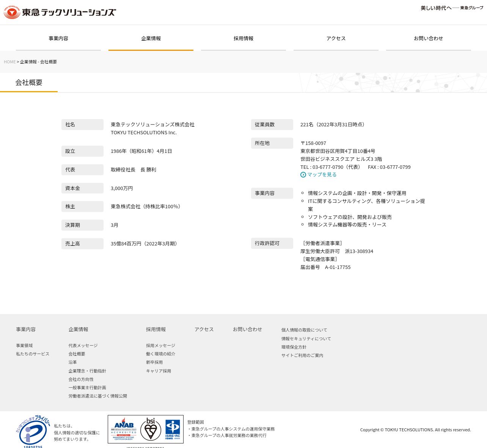Click the capital value 3,000万円
This screenshot has height=448, width=487.
(122, 189)
